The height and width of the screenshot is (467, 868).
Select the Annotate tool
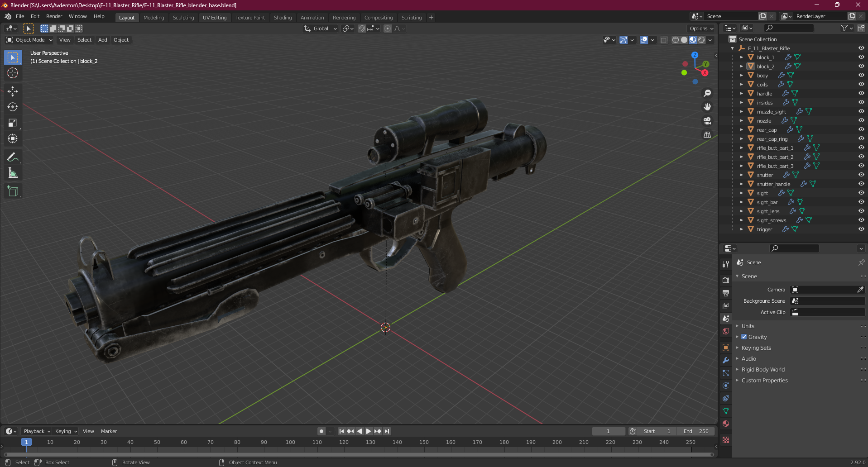pos(13,157)
